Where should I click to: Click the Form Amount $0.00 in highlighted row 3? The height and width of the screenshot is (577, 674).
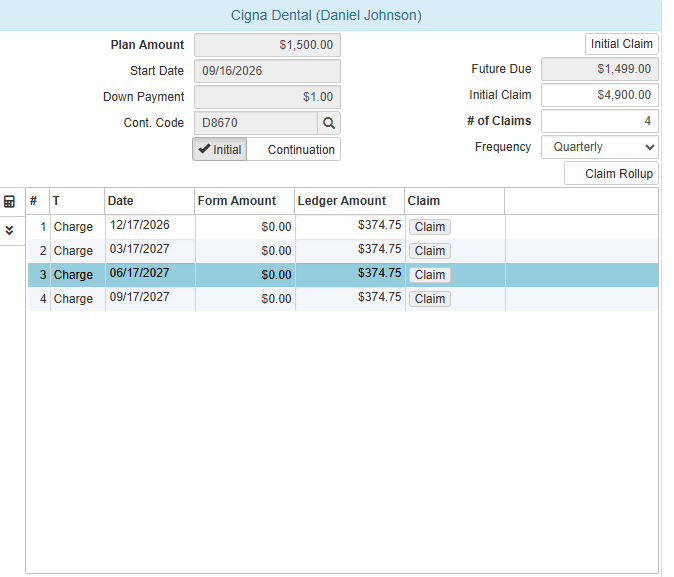click(x=245, y=275)
